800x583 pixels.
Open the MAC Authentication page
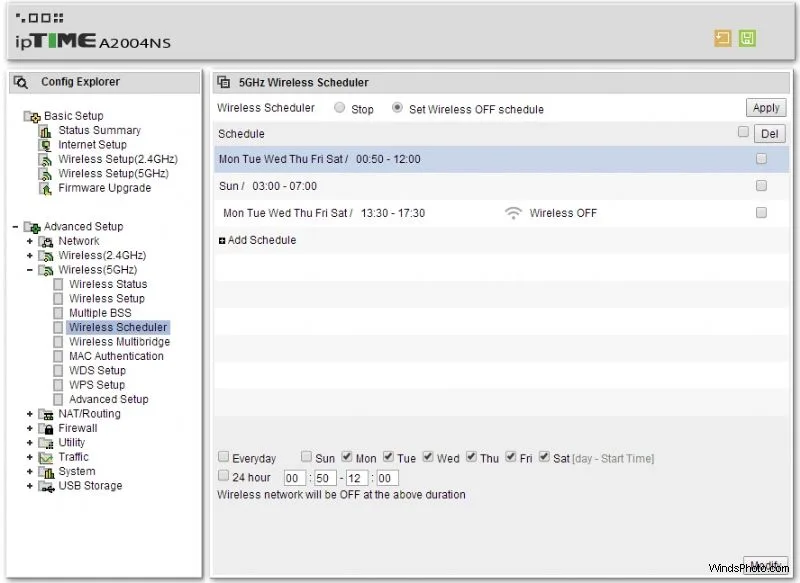[x=116, y=356]
